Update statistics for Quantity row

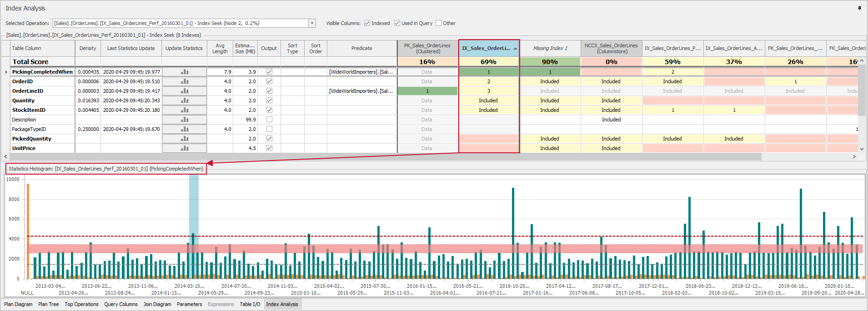point(185,100)
